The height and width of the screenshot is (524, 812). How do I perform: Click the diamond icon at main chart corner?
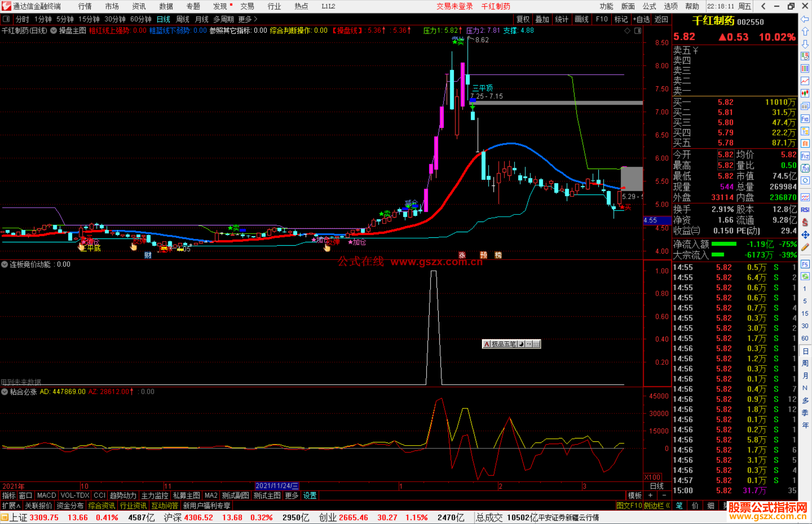click(x=627, y=31)
